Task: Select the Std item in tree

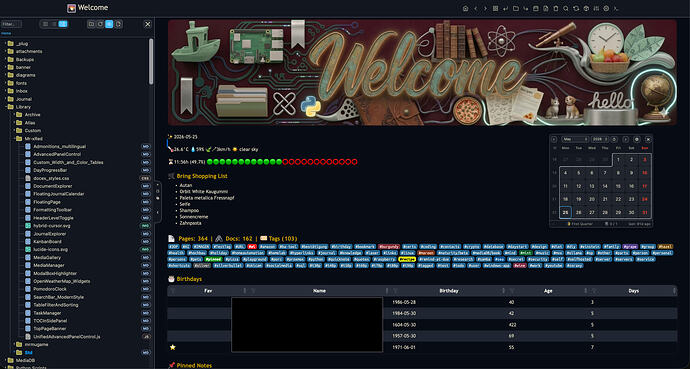Action: point(29,352)
